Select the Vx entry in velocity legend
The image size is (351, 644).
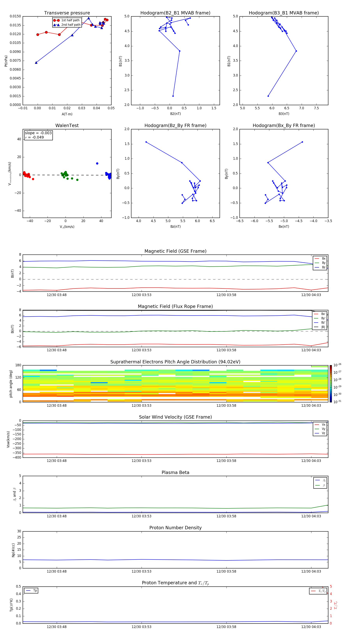tap(320, 424)
